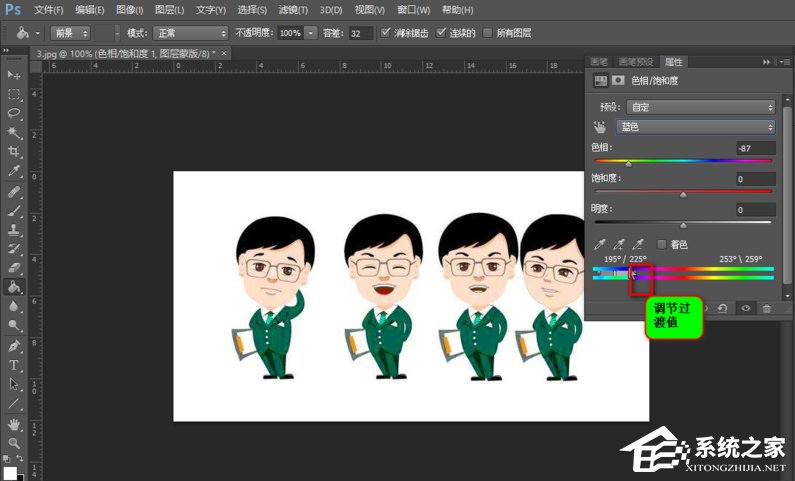Screen dimensions: 795x481
Task: Switch to the 画笔 tab
Action: tap(599, 62)
